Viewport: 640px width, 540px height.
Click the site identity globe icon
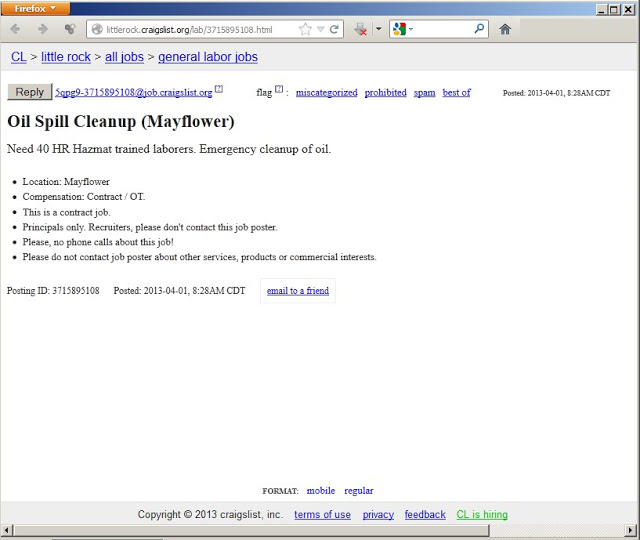point(97,29)
